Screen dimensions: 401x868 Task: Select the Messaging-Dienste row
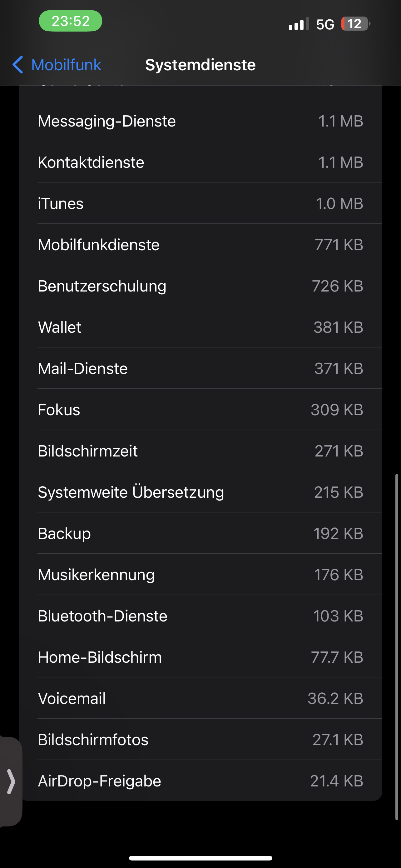click(200, 121)
